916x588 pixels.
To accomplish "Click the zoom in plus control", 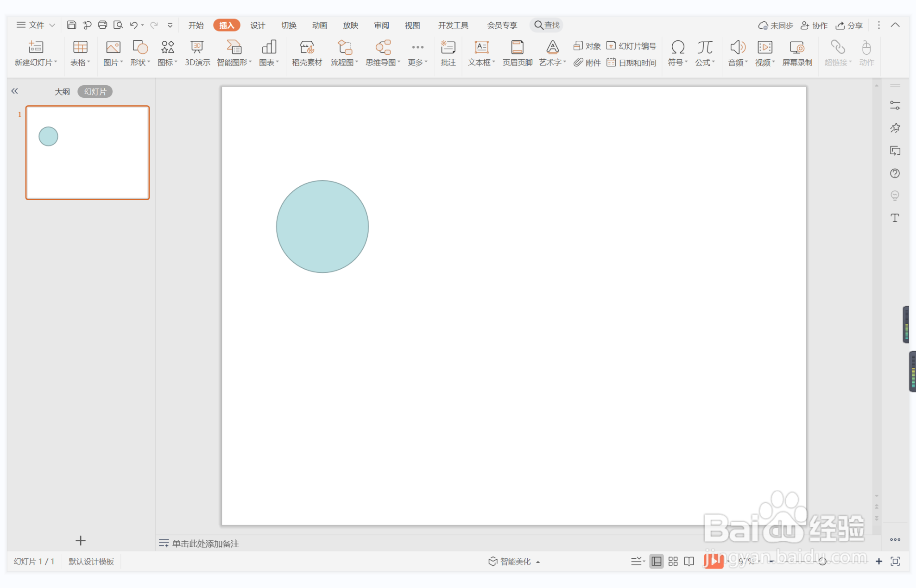I will tap(878, 561).
